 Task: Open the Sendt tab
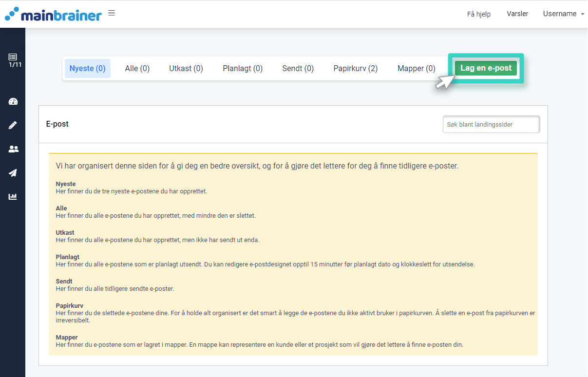pyautogui.click(x=298, y=68)
